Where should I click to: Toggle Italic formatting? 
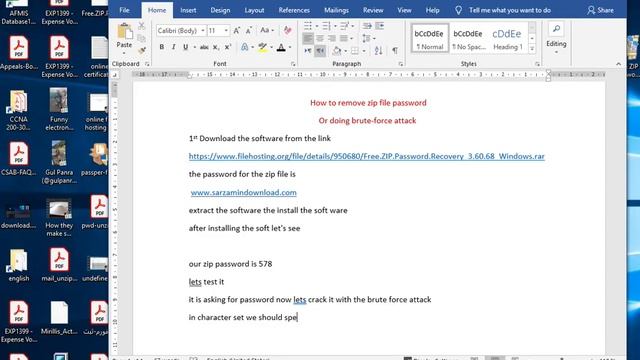(x=173, y=47)
